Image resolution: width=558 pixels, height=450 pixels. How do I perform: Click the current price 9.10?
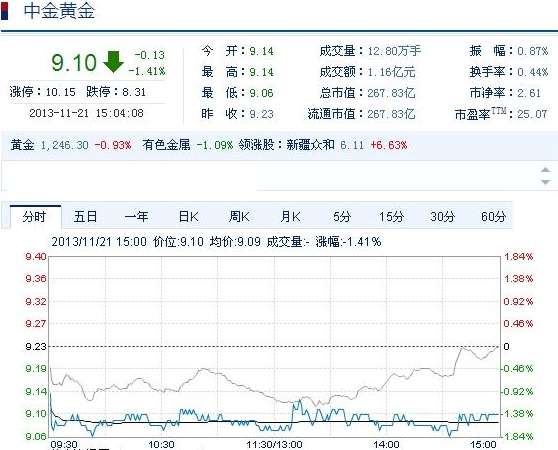point(74,63)
